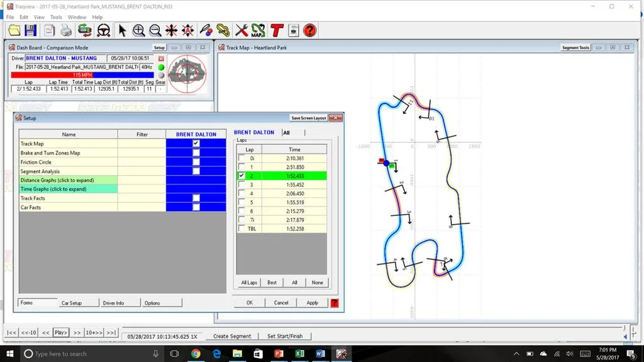
Task: Confirm Setup dialog with OK
Action: [x=250, y=303]
